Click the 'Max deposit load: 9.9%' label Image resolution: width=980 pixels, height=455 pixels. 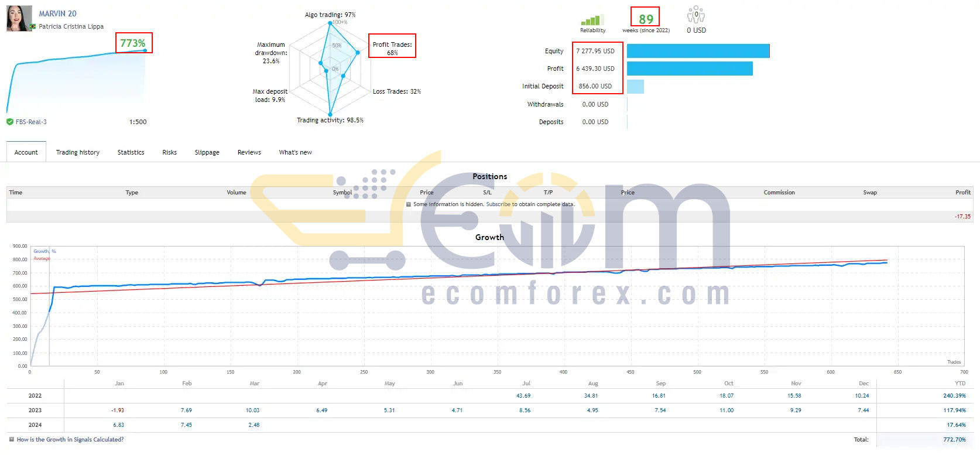pyautogui.click(x=270, y=95)
